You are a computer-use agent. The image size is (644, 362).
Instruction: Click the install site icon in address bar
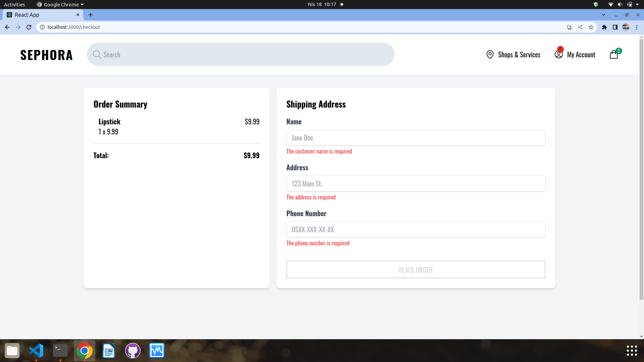(x=569, y=27)
